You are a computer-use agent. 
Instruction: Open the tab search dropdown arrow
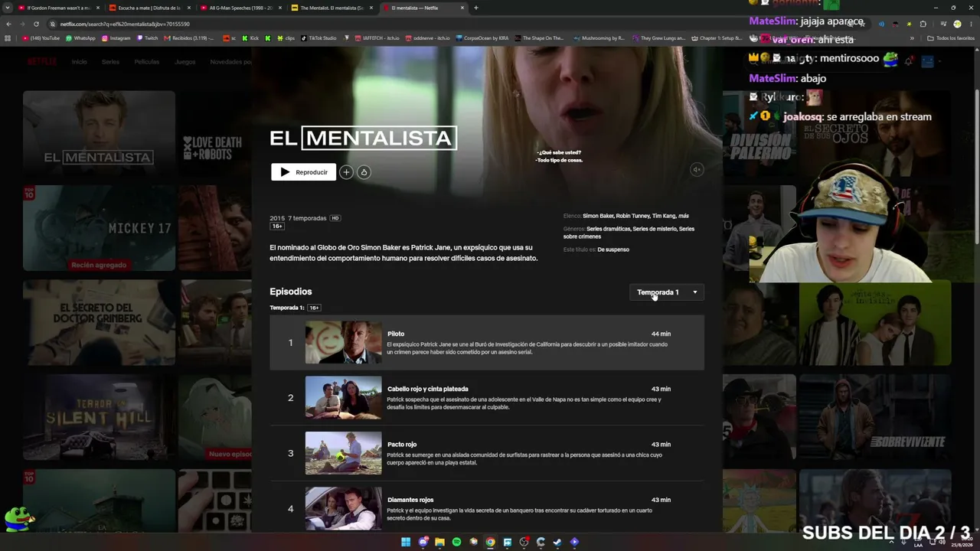pos(8,8)
